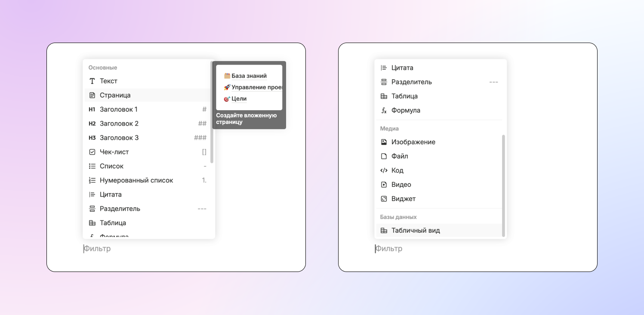
Task: Click the Страница page icon
Action: click(92, 95)
